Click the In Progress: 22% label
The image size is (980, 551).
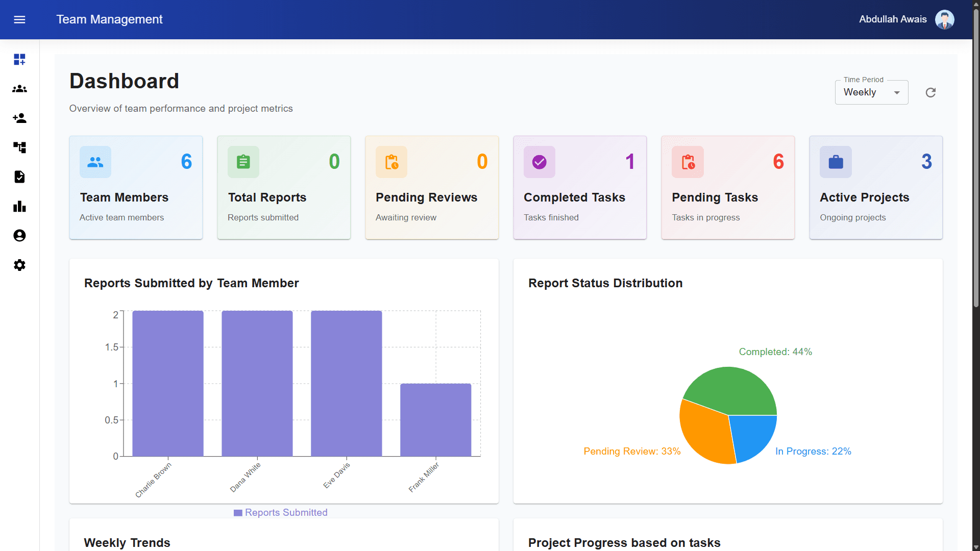click(813, 452)
